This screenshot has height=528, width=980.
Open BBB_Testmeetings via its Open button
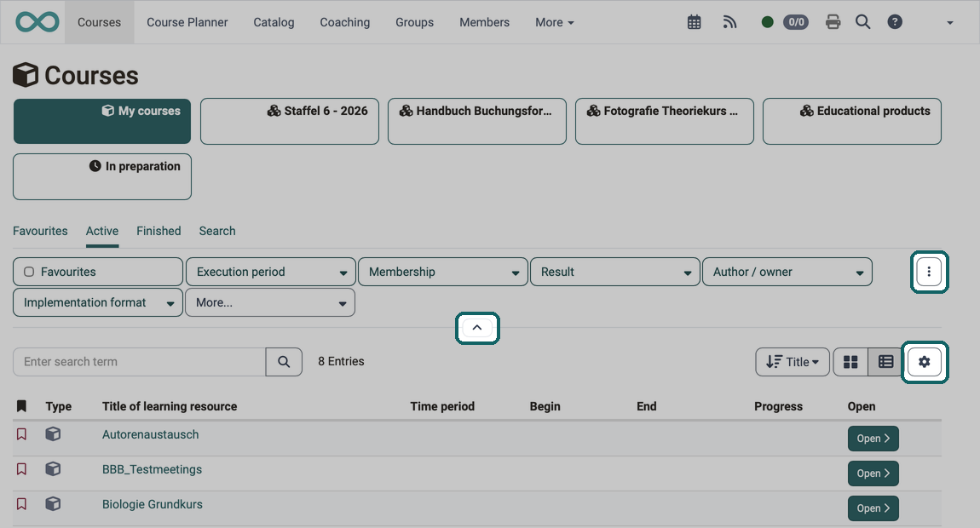(873, 473)
